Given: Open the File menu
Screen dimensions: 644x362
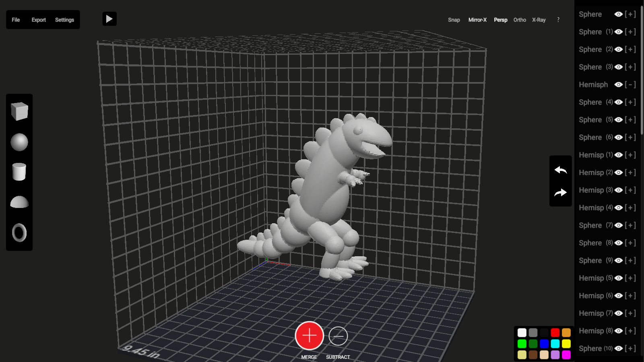Looking at the screenshot, I should [16, 20].
